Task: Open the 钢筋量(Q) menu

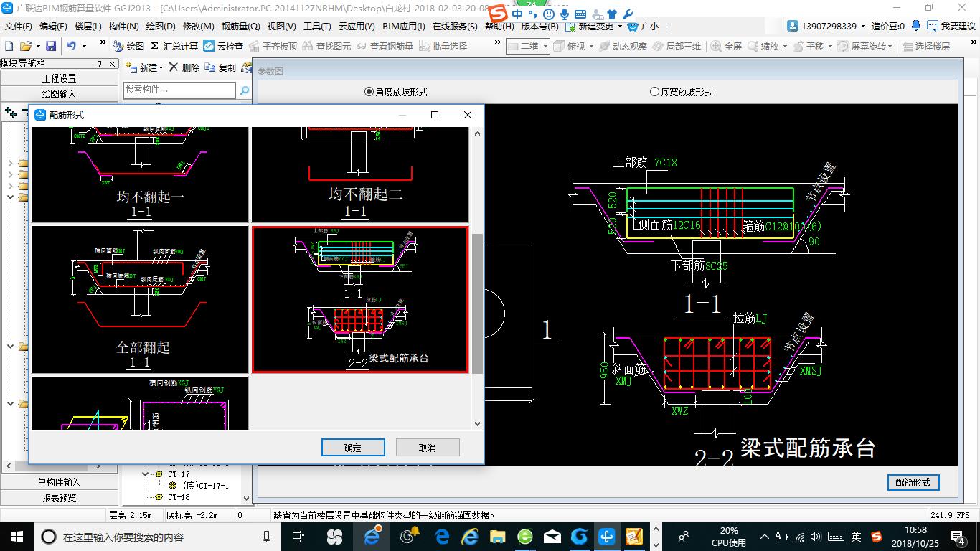Action: [240, 27]
